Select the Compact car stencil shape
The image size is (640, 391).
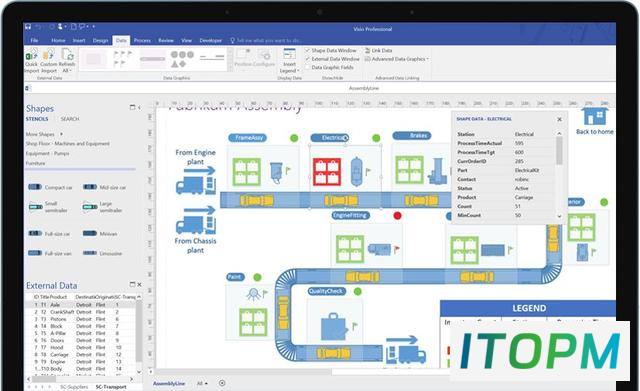click(35, 187)
